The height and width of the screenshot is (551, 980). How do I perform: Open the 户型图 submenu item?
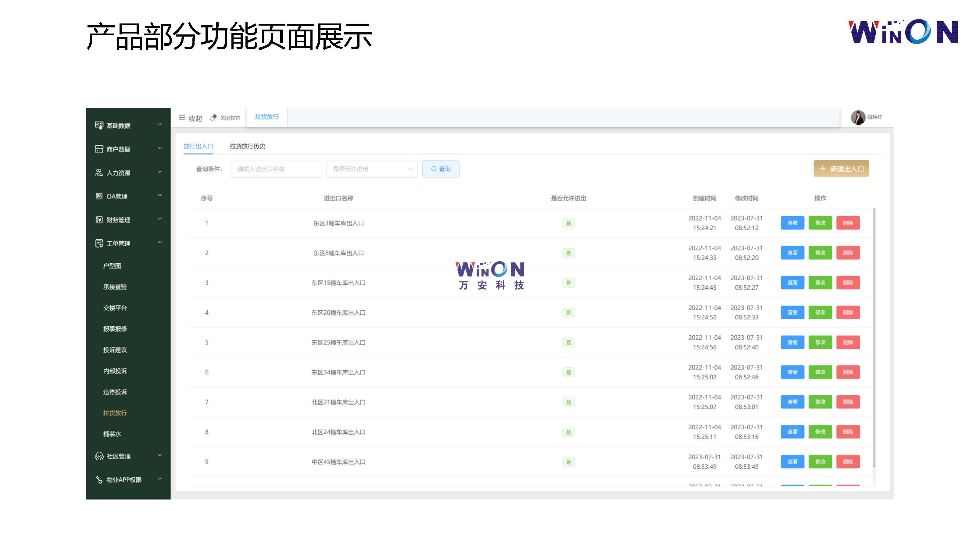[x=112, y=266]
